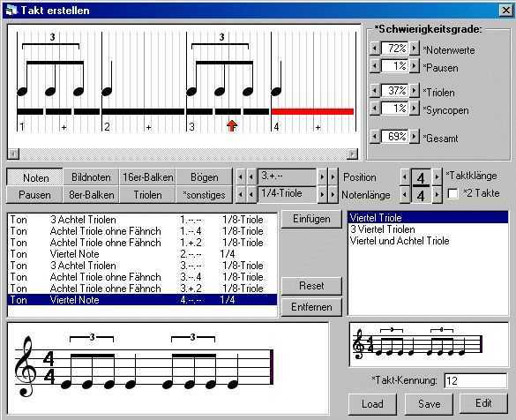The width and height of the screenshot is (516, 420).
Task: Decrease the lower Taktlänge number
Action: [405, 195]
